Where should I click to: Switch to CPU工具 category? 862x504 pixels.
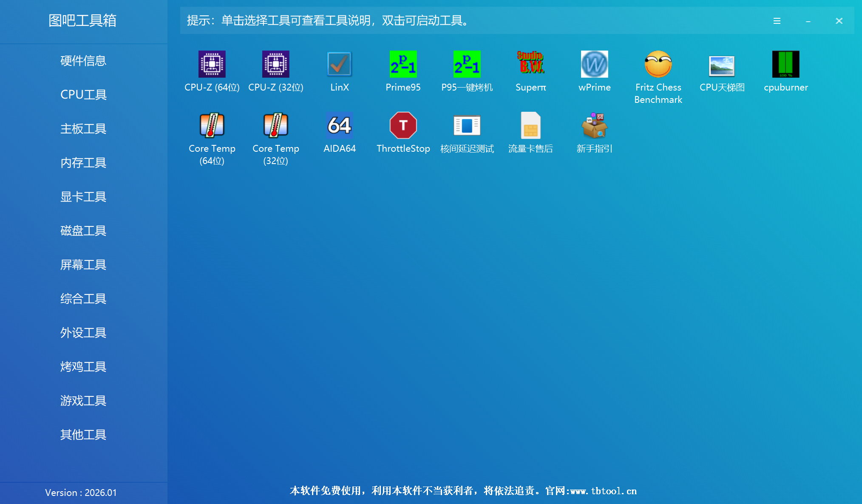click(x=83, y=95)
